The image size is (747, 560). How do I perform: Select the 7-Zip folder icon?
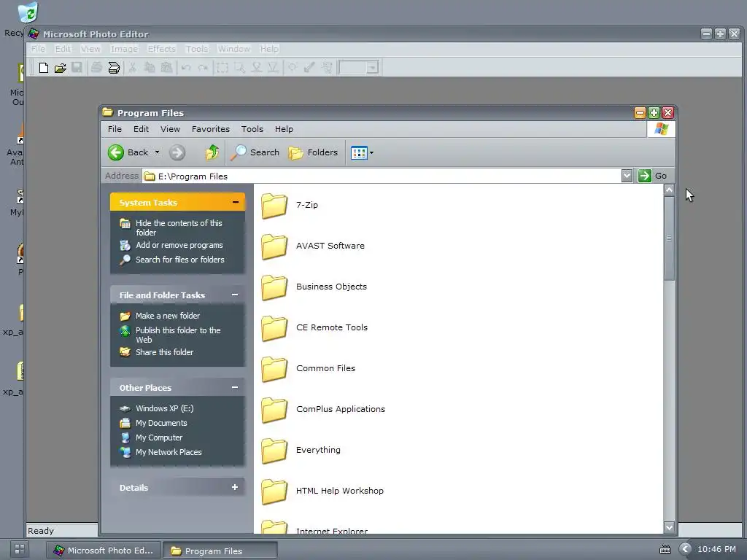[x=274, y=205]
